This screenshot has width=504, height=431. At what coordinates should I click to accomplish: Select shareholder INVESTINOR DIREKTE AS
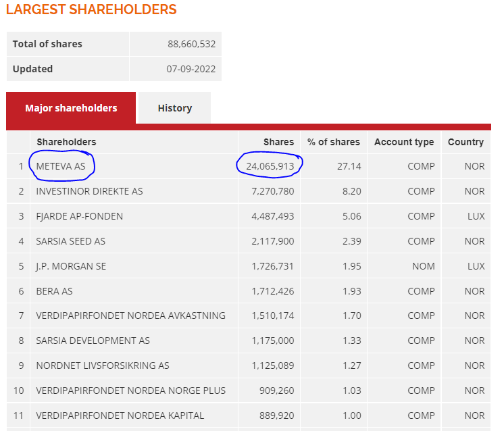point(89,191)
